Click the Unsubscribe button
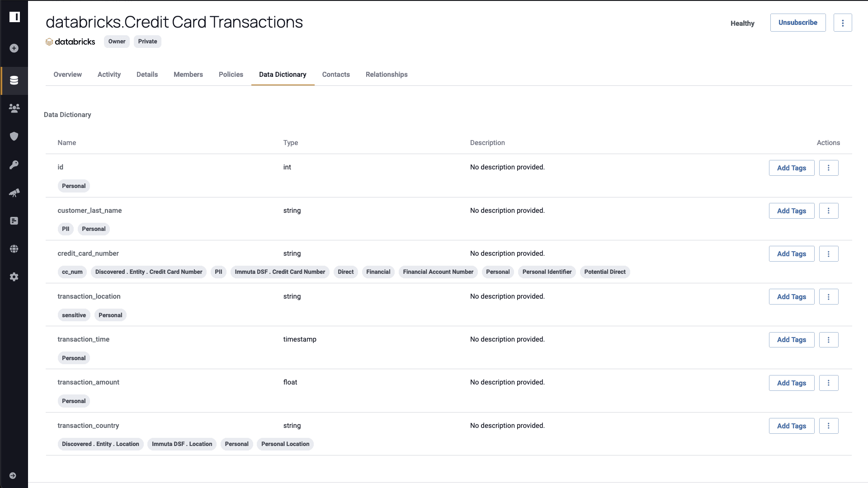Image resolution: width=868 pixels, height=488 pixels. point(797,22)
